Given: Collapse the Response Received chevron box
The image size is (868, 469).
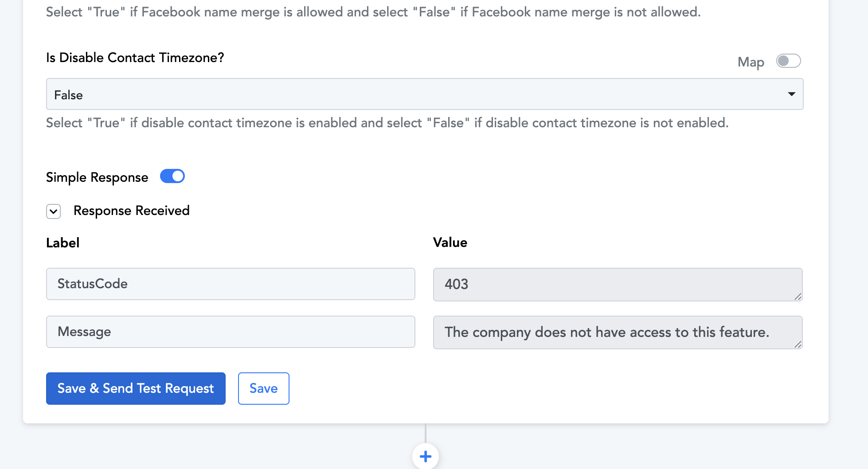Looking at the screenshot, I should point(54,211).
